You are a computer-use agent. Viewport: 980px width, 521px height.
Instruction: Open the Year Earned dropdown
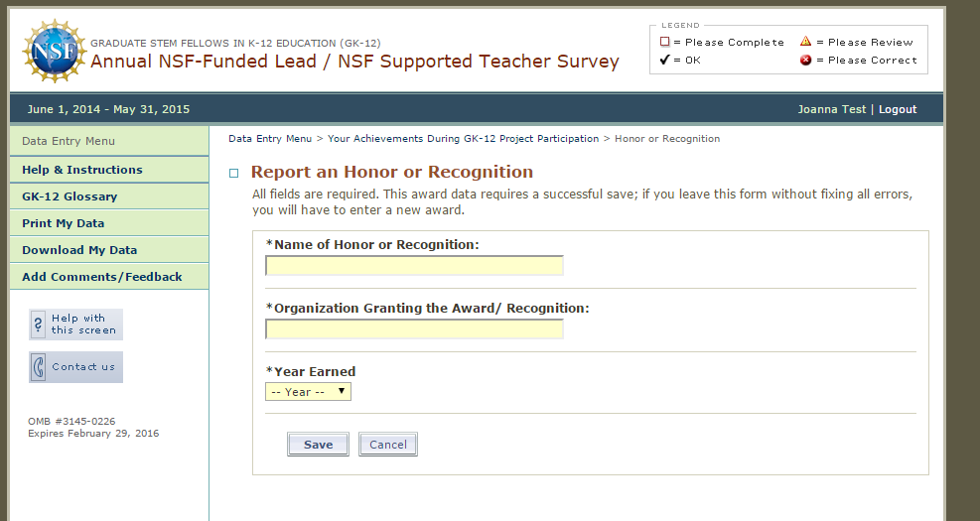pos(308,392)
